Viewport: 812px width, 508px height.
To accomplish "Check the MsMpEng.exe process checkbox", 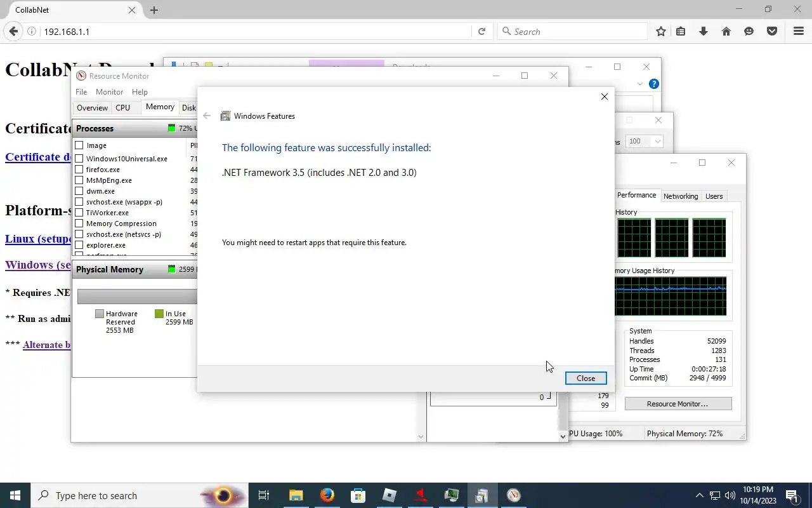I will coord(79,180).
